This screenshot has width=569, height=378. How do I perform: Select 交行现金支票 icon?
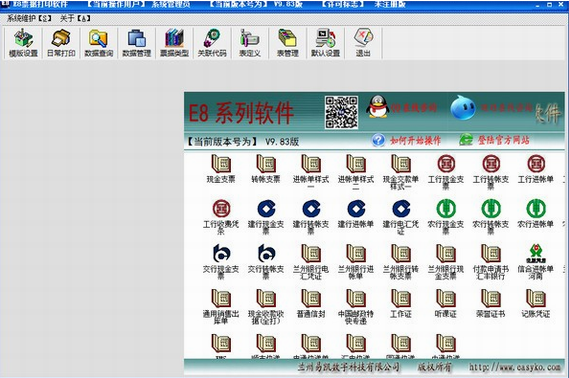click(221, 262)
